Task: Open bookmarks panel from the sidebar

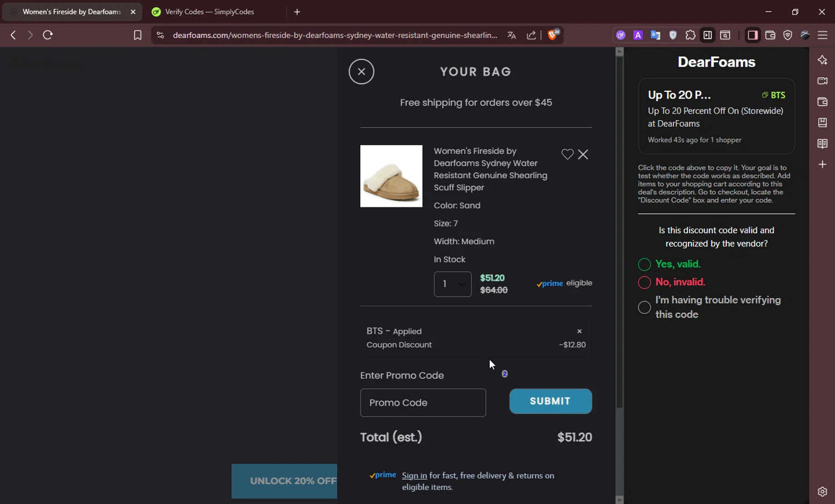Action: (822, 122)
